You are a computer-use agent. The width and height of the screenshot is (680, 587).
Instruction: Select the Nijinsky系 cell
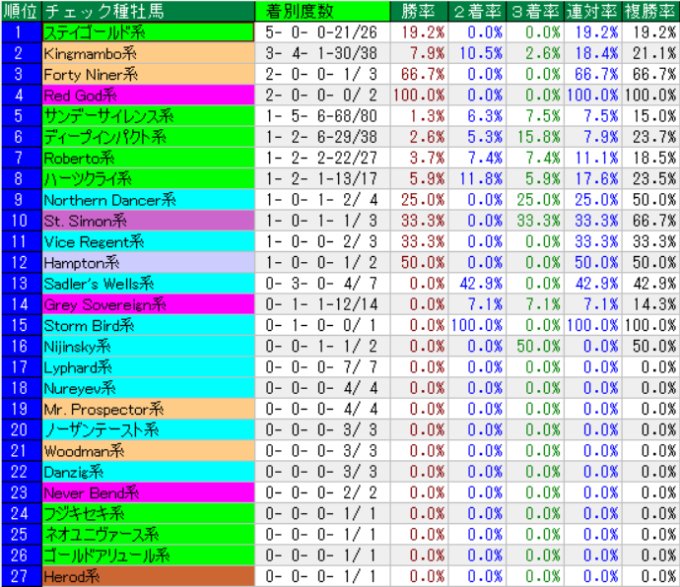(x=148, y=346)
